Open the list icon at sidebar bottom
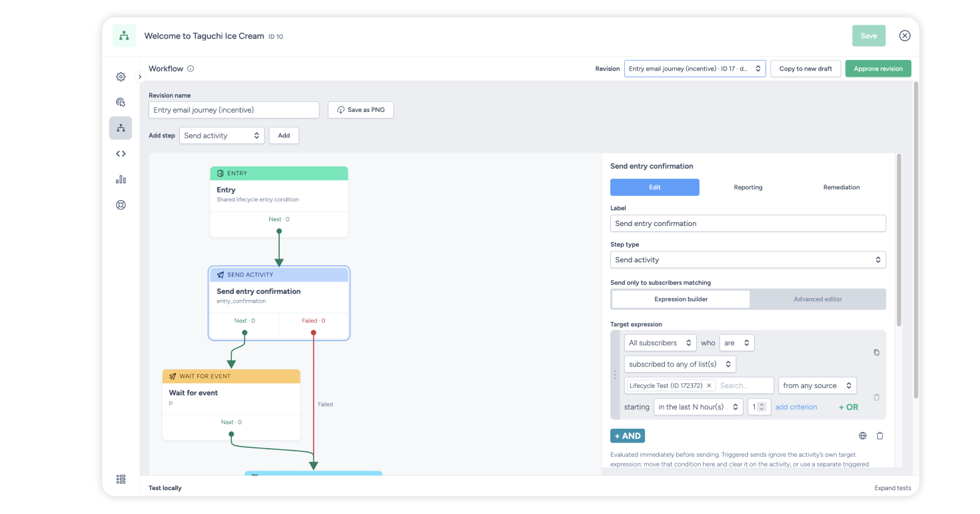This screenshot has width=980, height=514. (121, 479)
